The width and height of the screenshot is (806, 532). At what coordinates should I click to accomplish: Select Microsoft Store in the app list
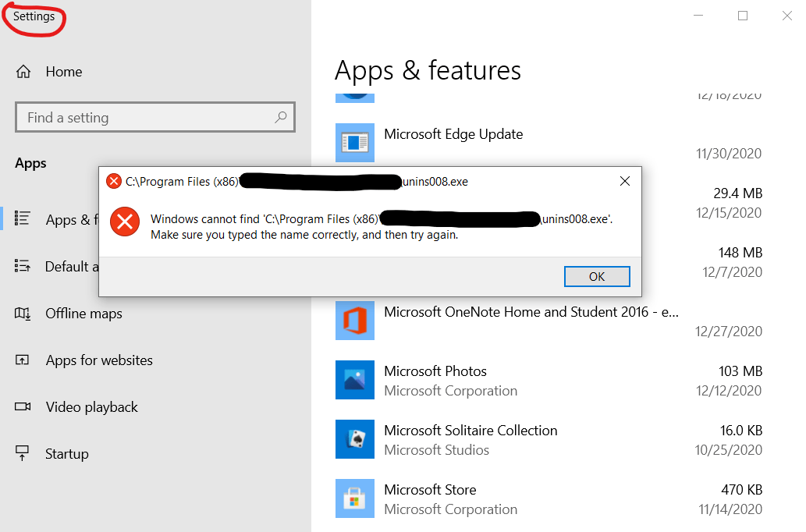tap(549, 498)
